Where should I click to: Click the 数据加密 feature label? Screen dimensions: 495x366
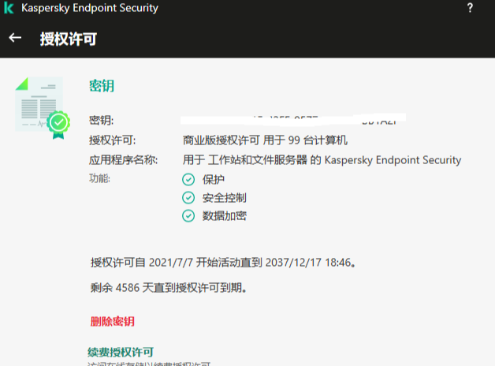click(x=224, y=216)
